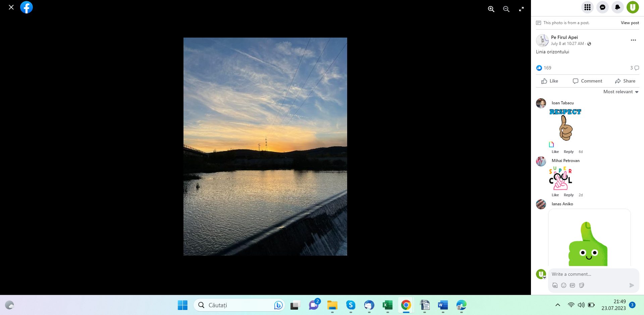
Task: Open the Facebook menu grid icon
Action: pos(587,7)
